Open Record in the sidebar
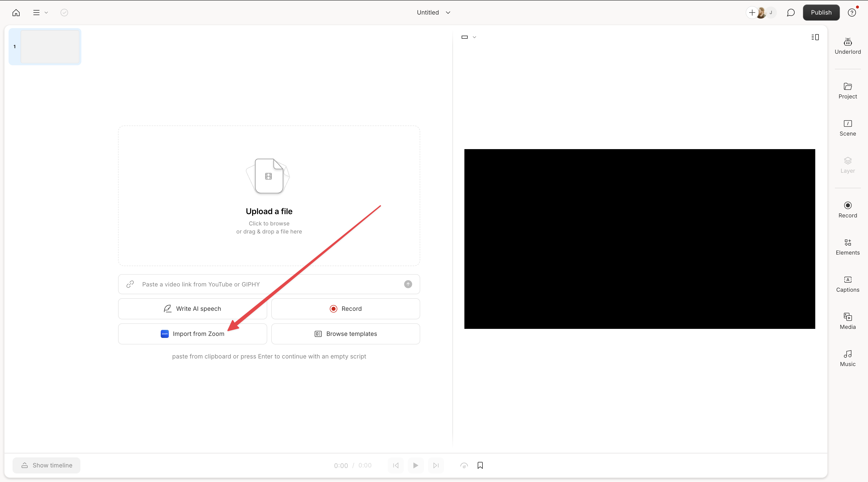 coord(847,210)
